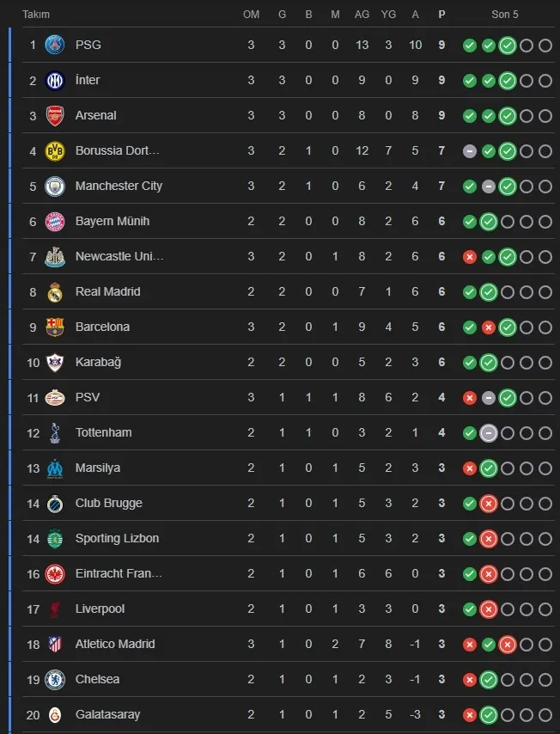The width and height of the screenshot is (560, 734).
Task: Sort standings by the AG column header
Action: pyautogui.click(x=362, y=15)
